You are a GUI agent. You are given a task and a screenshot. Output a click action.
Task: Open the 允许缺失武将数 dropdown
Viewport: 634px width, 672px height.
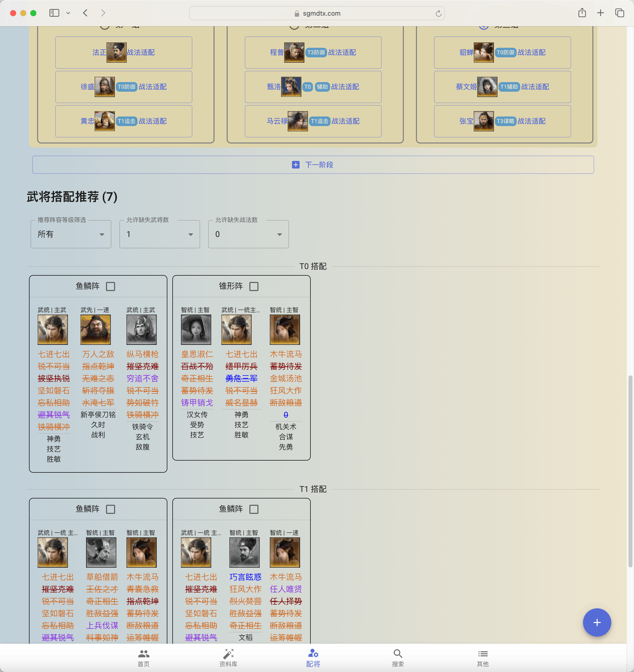point(160,234)
